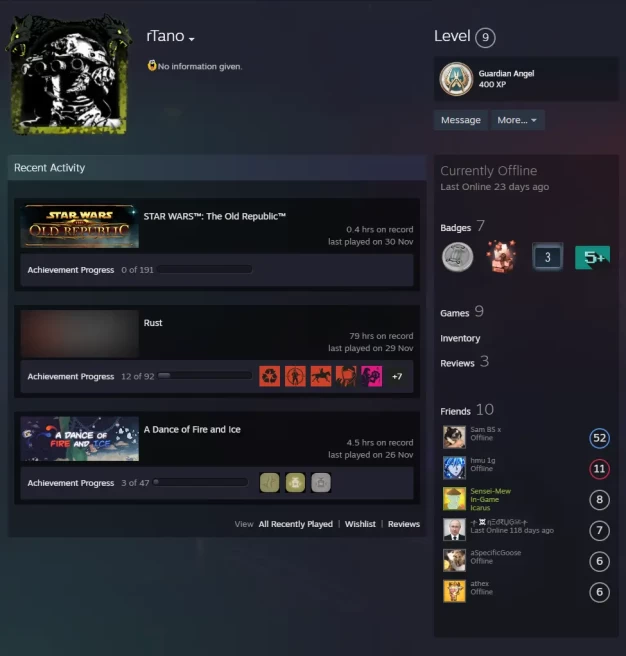Open the Rust game title link
626x656 pixels.
tap(153, 323)
